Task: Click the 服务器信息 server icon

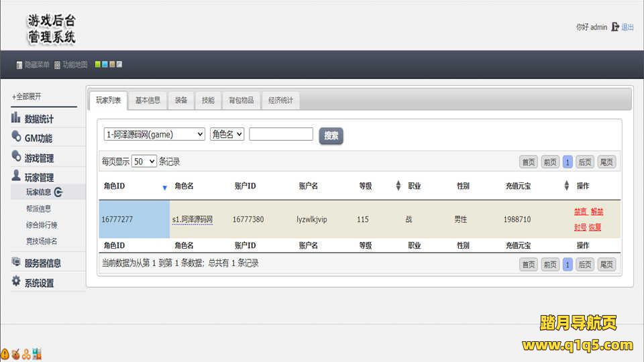Action: coord(16,262)
